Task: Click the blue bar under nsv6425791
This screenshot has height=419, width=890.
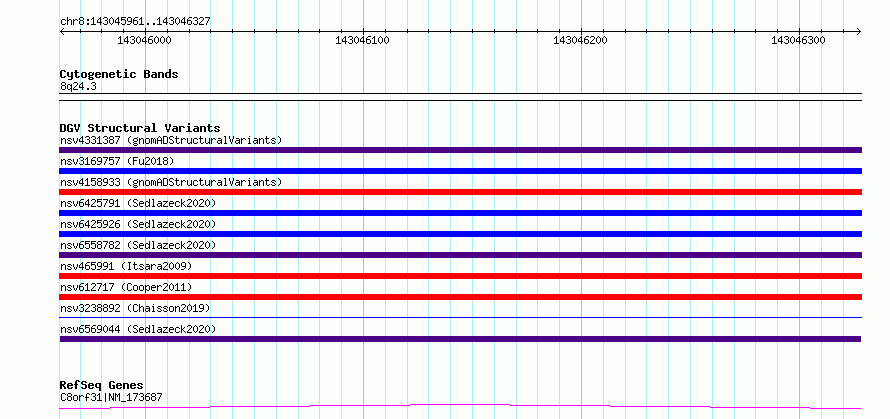Action: 460,213
